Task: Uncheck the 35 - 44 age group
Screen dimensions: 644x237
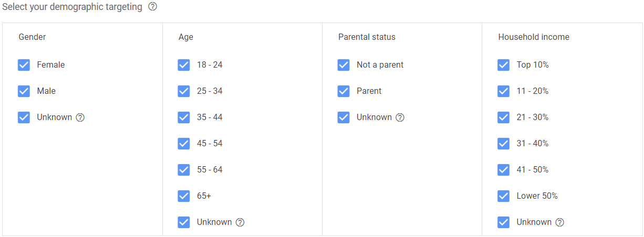Action: pos(184,117)
